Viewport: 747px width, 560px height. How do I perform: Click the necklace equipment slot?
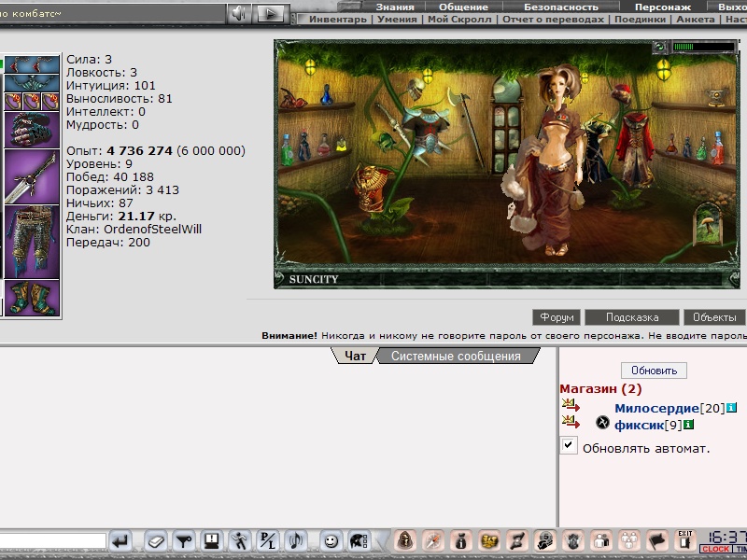pyautogui.click(x=32, y=83)
